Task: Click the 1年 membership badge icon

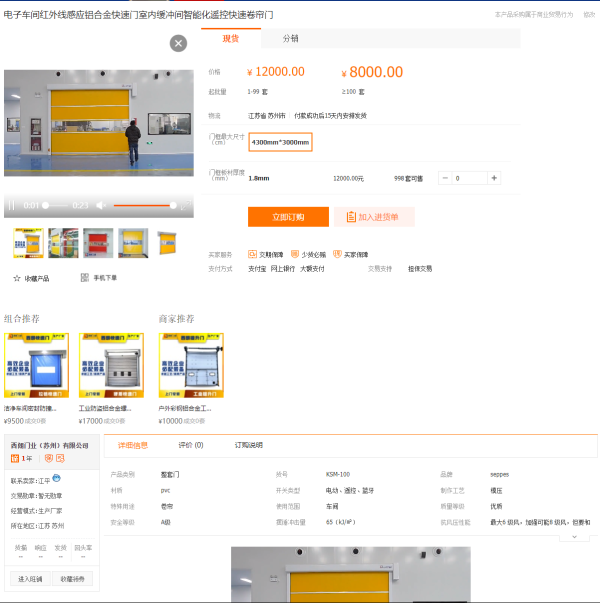Action: tap(15, 458)
